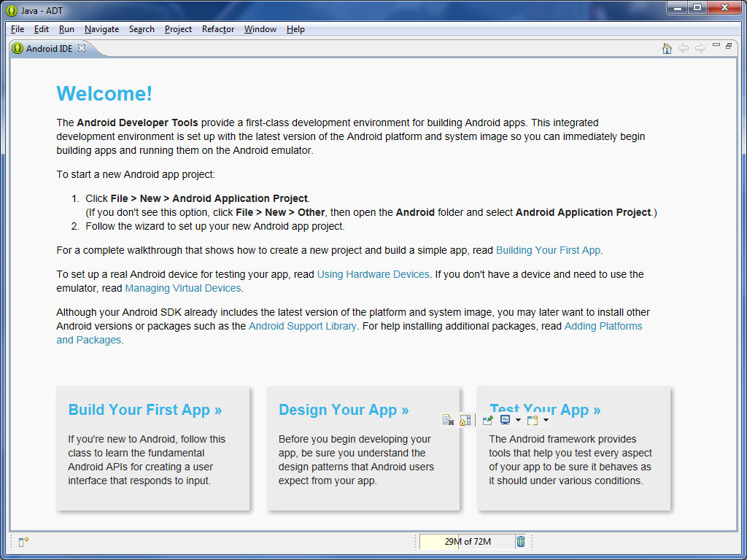Click the Build Your First App » heading
Image resolution: width=747 pixels, height=560 pixels.
[x=145, y=410]
